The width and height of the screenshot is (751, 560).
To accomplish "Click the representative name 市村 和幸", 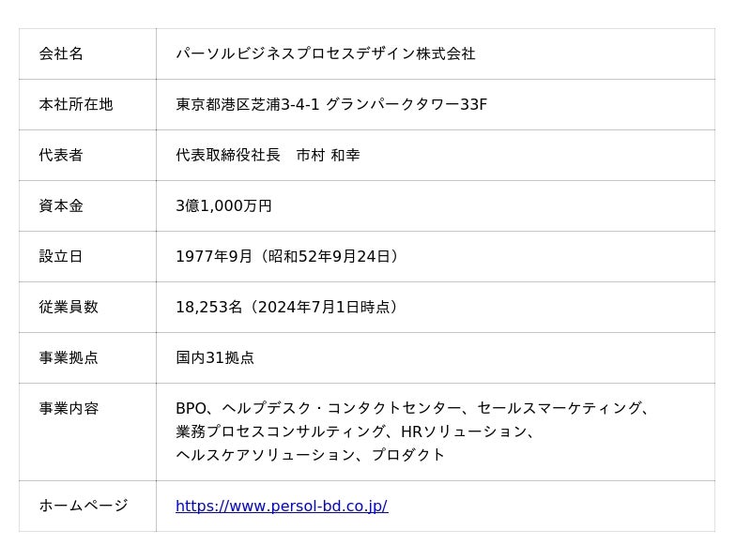I will coord(328,155).
